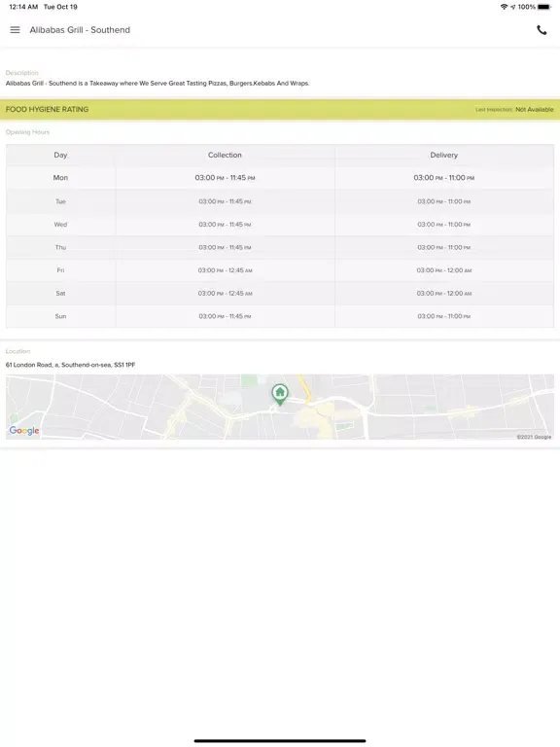
Task: Tap the Description section label
Action: 22,72
